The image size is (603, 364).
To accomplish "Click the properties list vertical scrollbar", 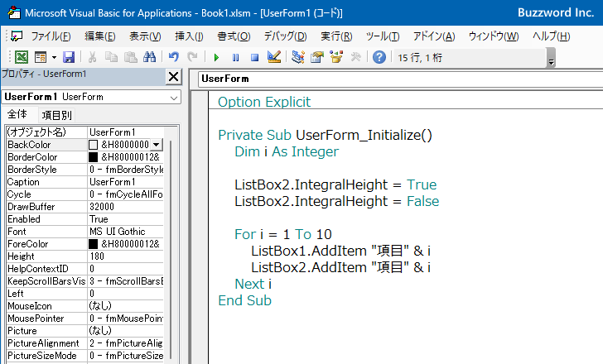I will (171, 250).
